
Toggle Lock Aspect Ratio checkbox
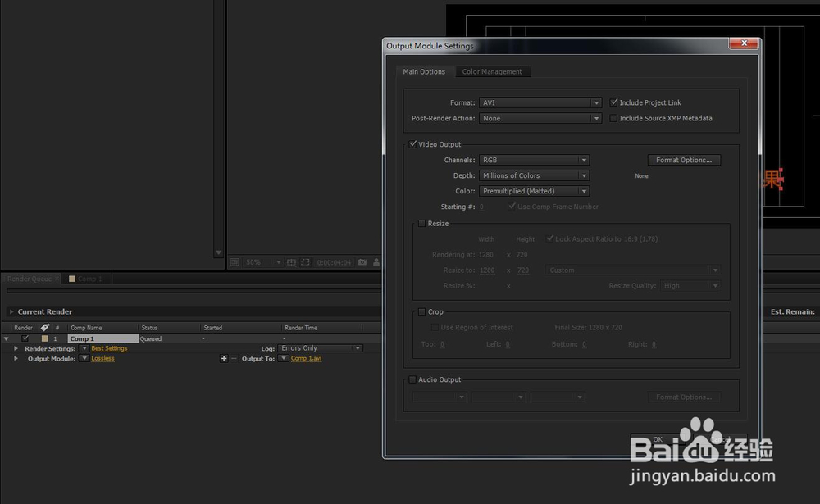[549, 238]
